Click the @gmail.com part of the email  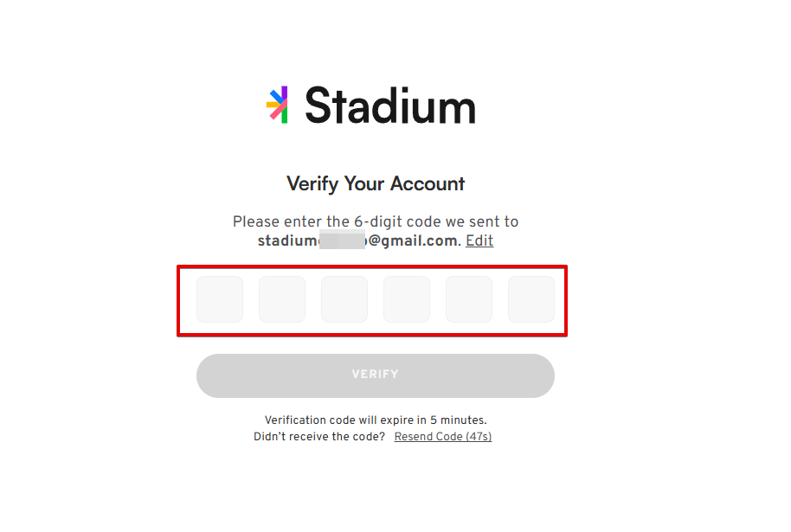click(413, 240)
